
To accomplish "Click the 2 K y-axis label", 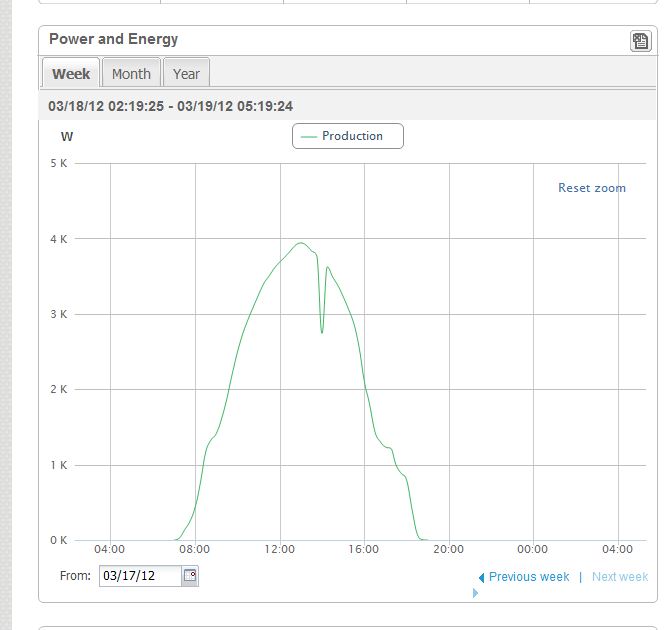I will [x=59, y=389].
